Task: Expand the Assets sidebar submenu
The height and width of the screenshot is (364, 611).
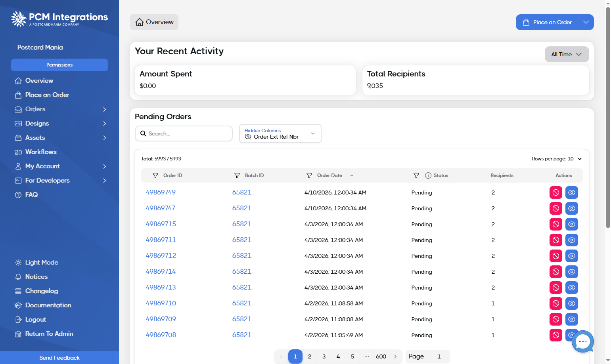Action: click(105, 138)
